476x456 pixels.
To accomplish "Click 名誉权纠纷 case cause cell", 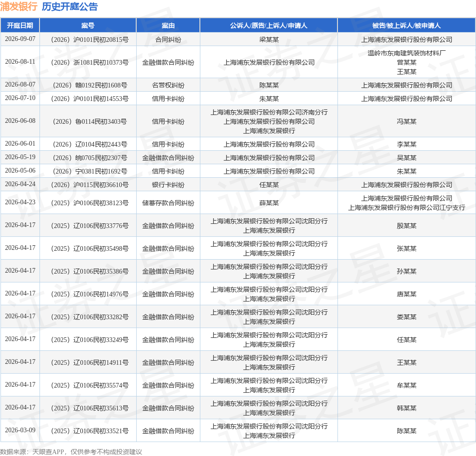I will [x=168, y=85].
